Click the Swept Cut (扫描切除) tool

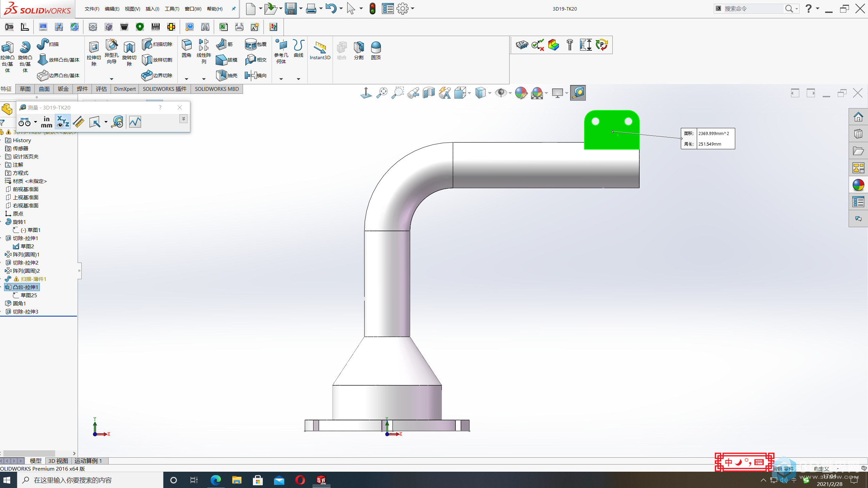[157, 44]
